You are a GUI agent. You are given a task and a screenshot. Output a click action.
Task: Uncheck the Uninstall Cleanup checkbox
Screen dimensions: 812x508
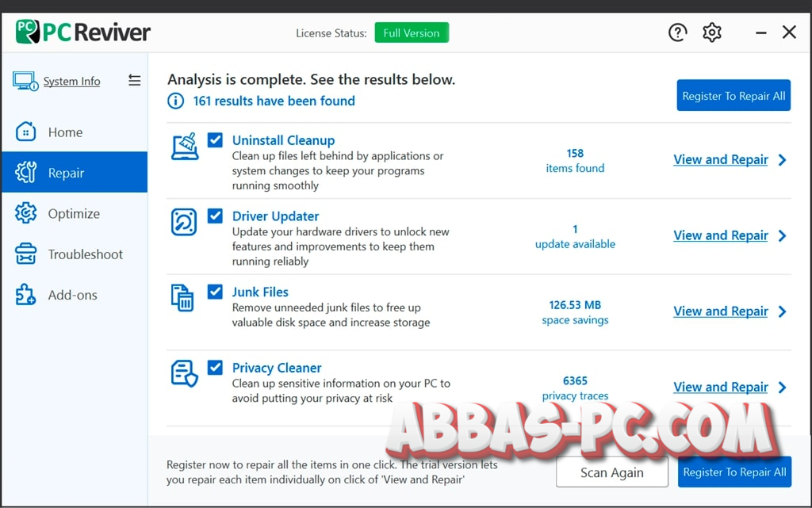215,139
